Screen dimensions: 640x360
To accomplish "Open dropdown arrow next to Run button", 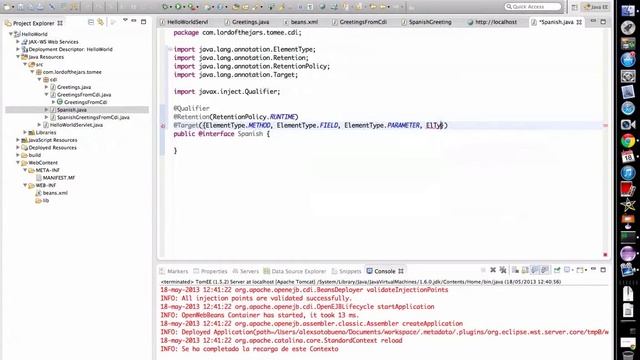I will [184, 7].
